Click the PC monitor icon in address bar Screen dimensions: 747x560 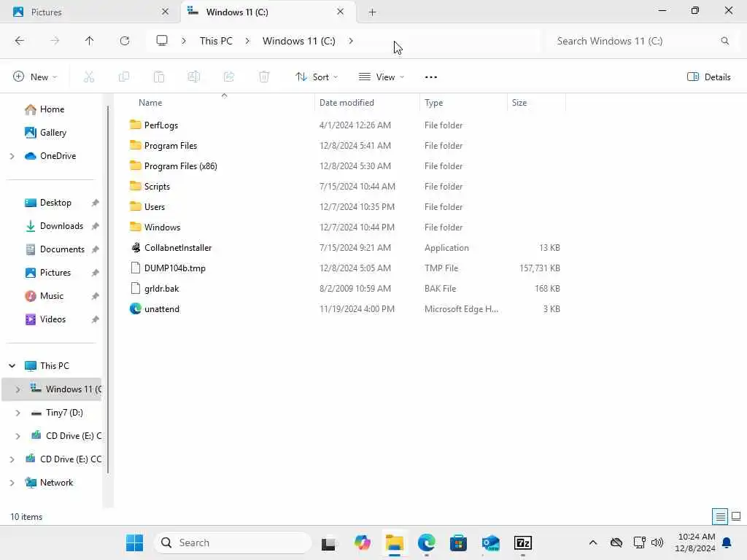tap(162, 41)
